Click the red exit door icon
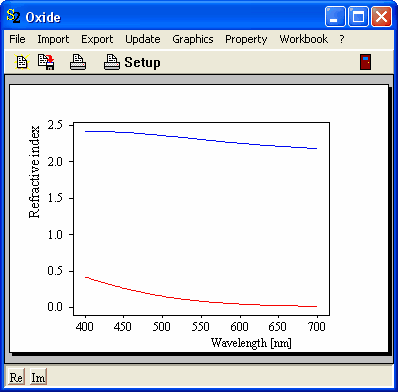Viewport: 398px width, 392px height. [366, 62]
